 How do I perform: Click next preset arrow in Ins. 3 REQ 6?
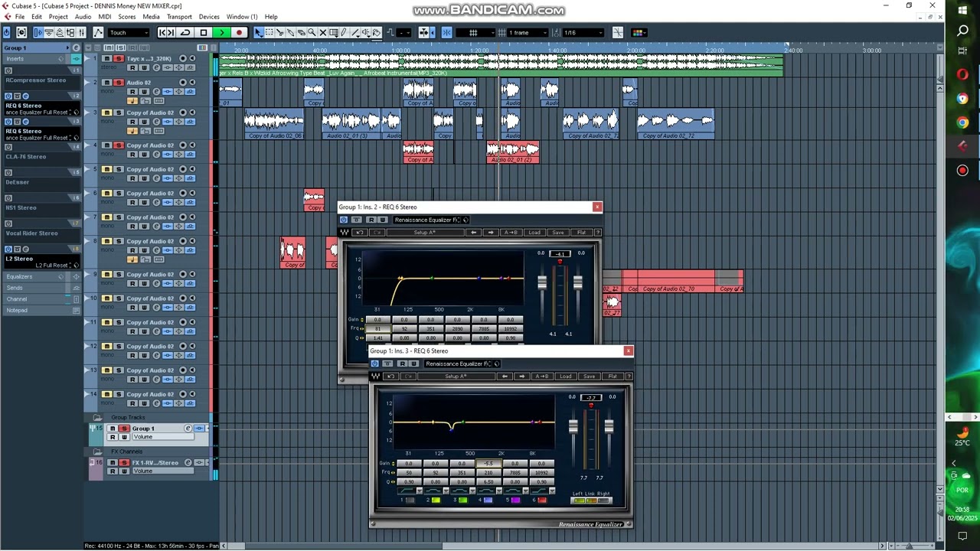pos(522,376)
